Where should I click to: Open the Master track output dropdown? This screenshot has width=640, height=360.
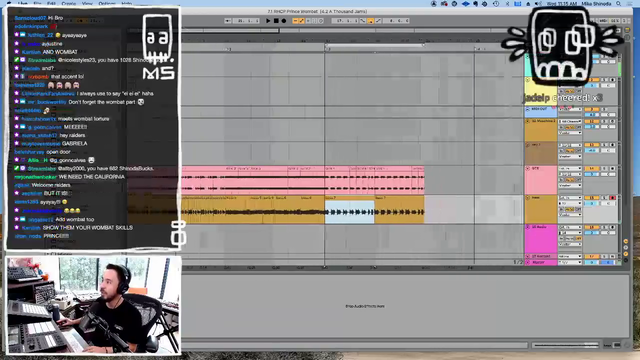point(570,262)
